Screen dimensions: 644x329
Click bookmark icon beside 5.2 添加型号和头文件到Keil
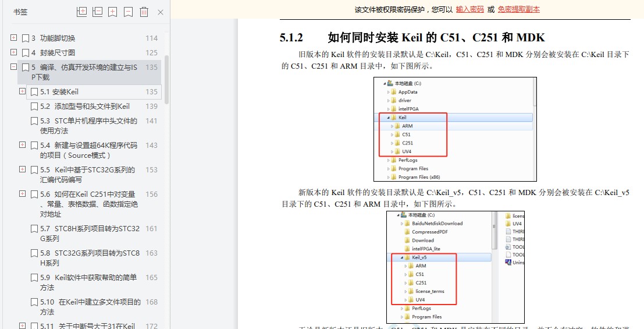[x=34, y=107]
